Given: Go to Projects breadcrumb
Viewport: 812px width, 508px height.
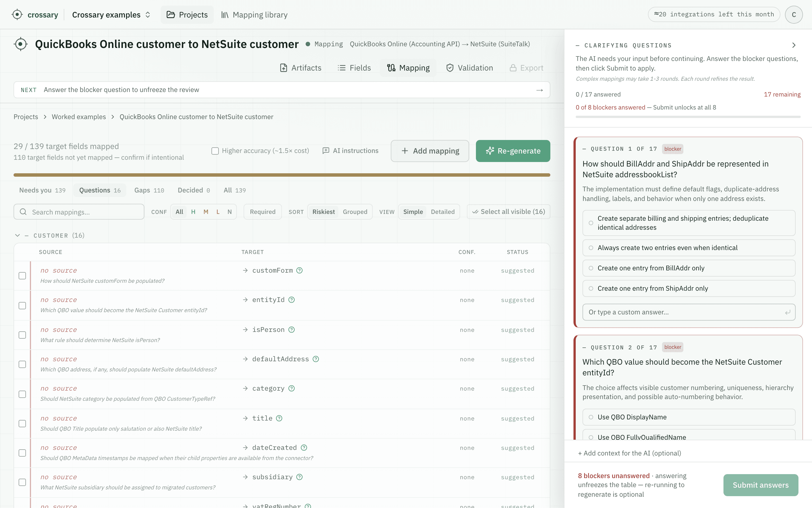Looking at the screenshot, I should coord(26,117).
